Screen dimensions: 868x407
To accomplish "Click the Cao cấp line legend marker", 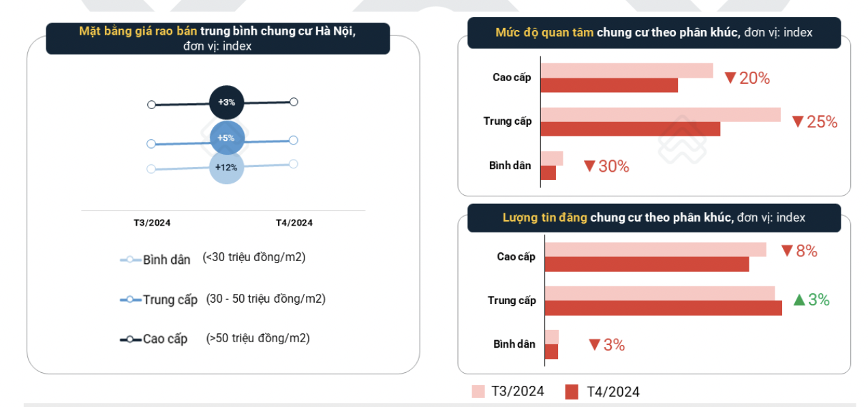I will (x=130, y=339).
